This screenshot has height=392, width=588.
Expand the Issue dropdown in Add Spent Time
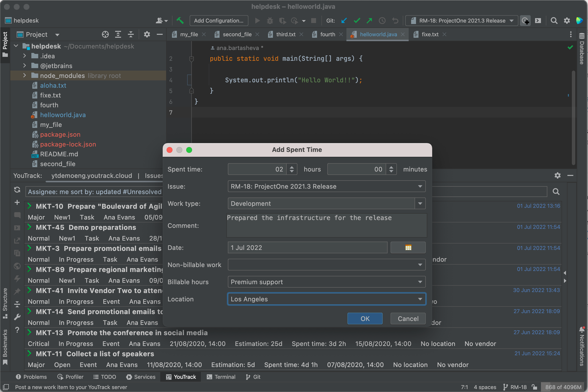[419, 186]
